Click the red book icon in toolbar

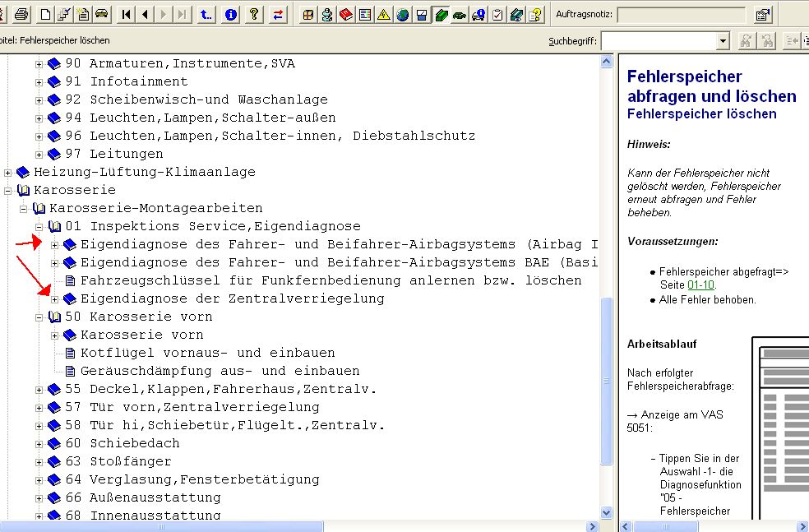click(345, 14)
